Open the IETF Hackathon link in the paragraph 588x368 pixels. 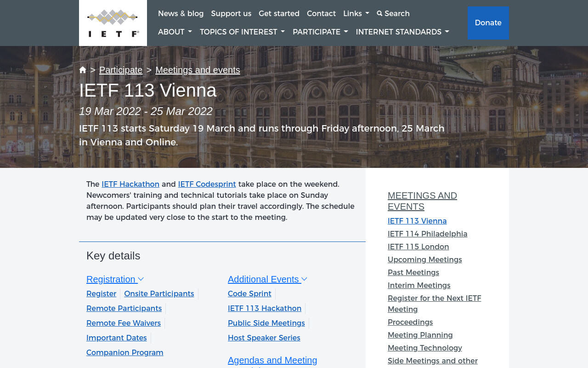point(130,184)
